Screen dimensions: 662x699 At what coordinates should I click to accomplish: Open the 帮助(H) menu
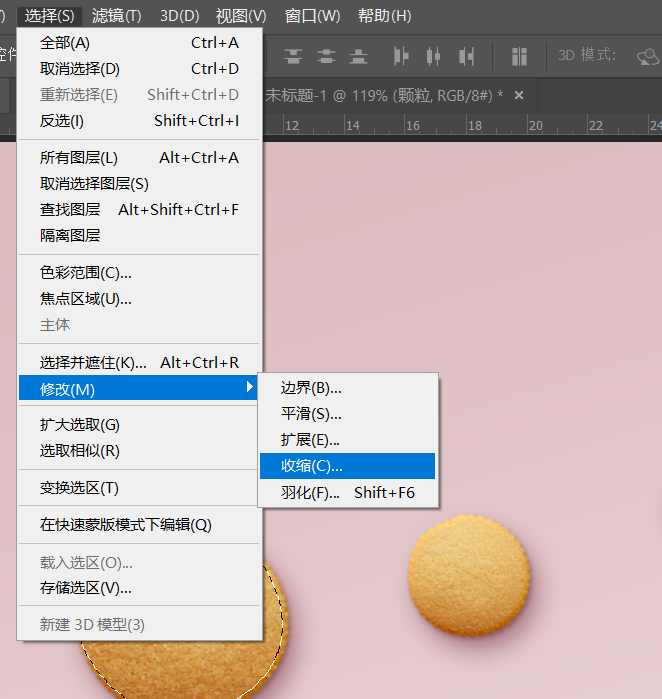pyautogui.click(x=384, y=16)
